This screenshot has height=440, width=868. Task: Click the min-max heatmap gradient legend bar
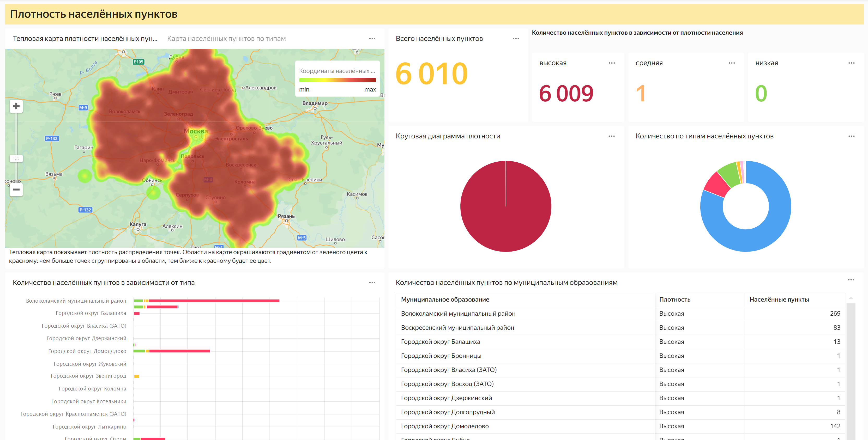(337, 80)
